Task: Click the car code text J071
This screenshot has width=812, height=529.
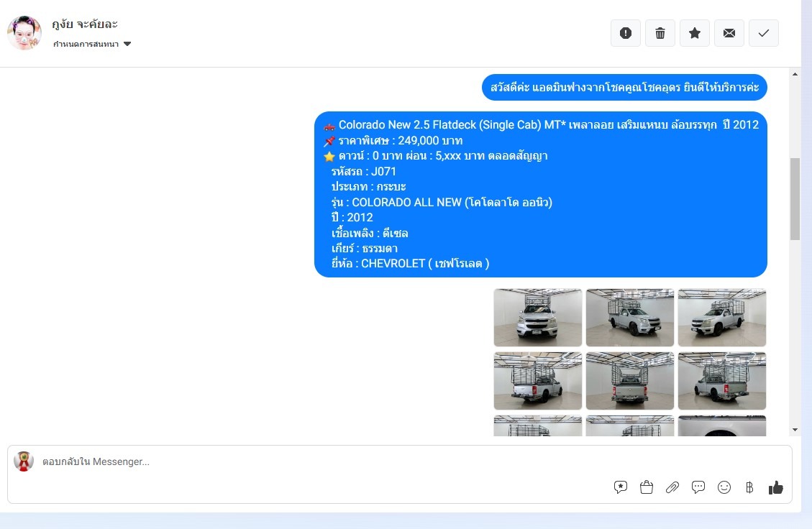Action: [x=383, y=171]
